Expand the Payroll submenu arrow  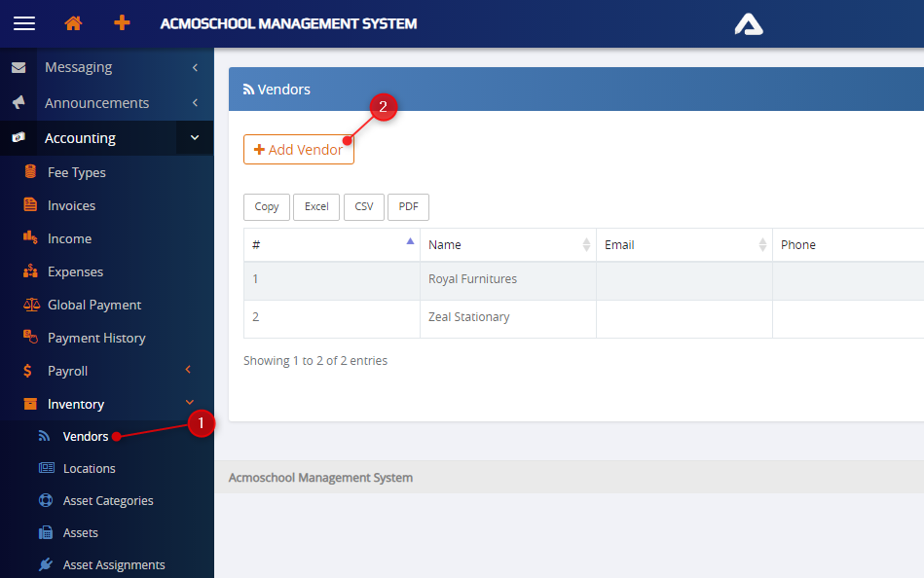[x=189, y=371]
